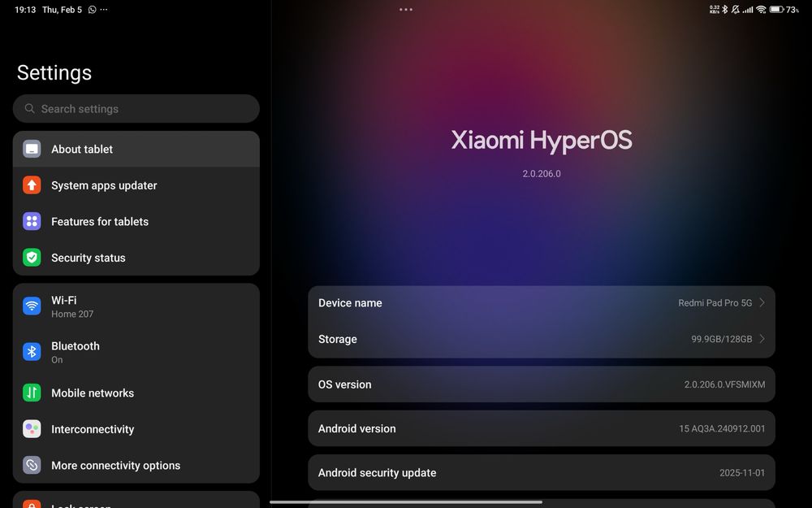This screenshot has height=508, width=812.
Task: Open Wi-Fi settings
Action: click(136, 306)
